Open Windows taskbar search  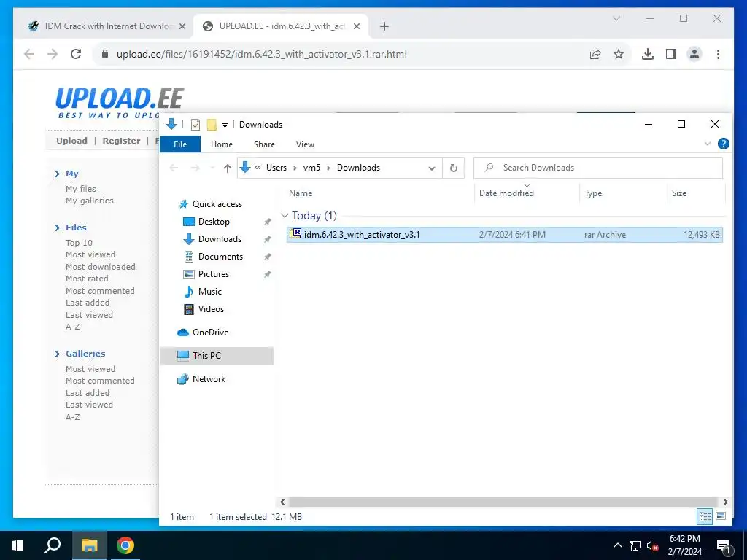pos(53,545)
